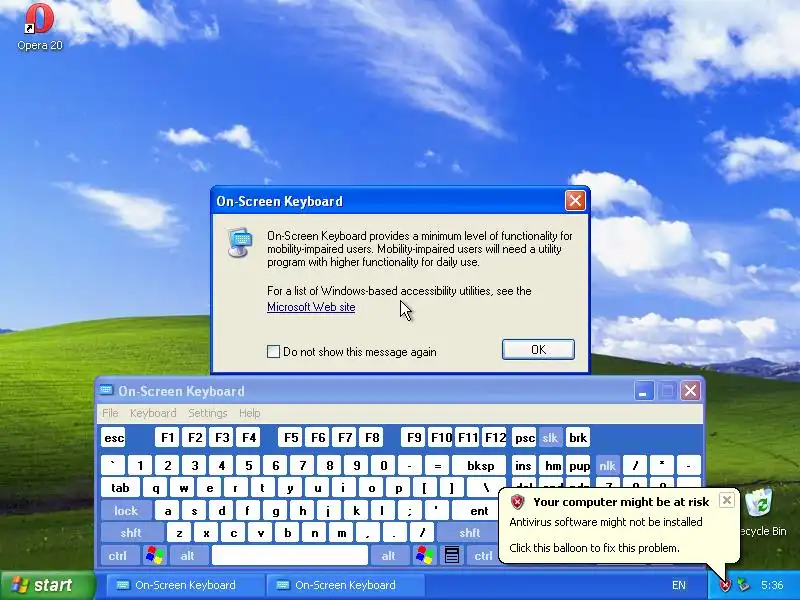This screenshot has width=800, height=600.
Task: Click the 5:36 taskbar clock
Action: point(772,585)
